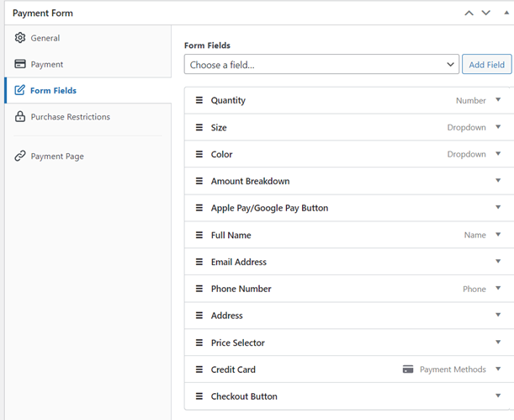
Task: Expand the Email Address field arrow
Action: point(498,262)
